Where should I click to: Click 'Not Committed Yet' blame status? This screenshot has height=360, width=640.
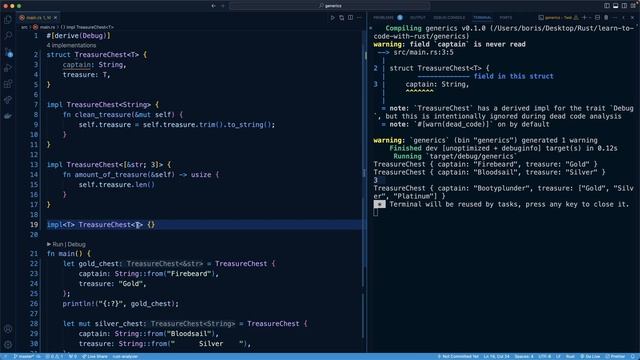[x=458, y=356]
